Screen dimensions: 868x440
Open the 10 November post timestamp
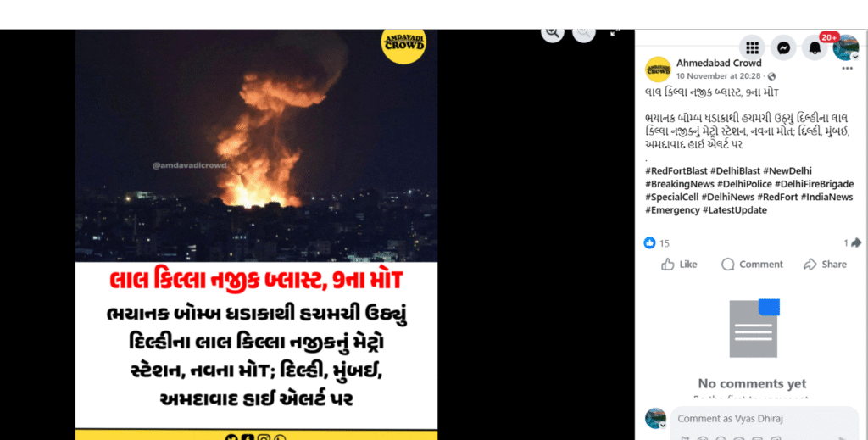718,75
